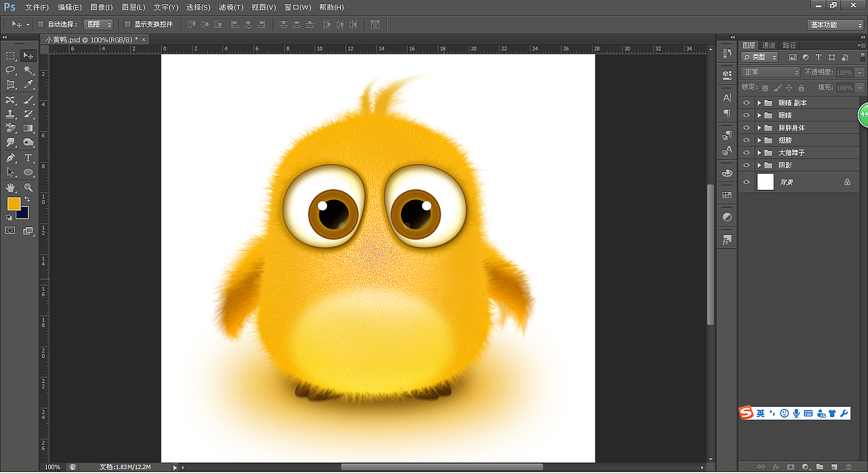Image resolution: width=868 pixels, height=474 pixels.
Task: Hide the 背景 layer
Action: click(x=747, y=182)
